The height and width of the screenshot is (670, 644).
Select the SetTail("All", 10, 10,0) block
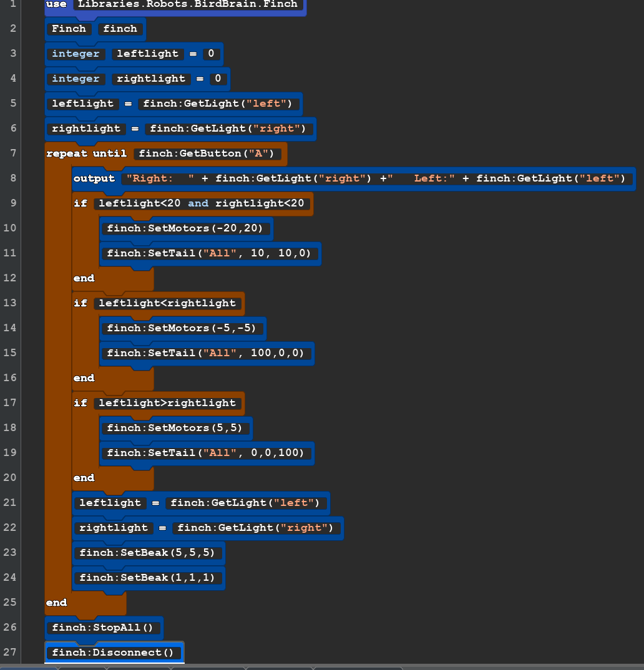209,253
